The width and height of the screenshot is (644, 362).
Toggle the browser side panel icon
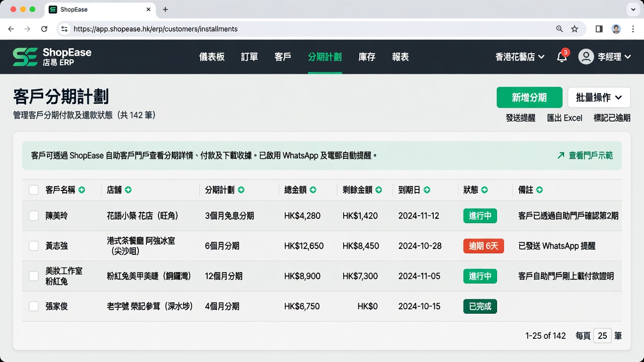point(599,29)
